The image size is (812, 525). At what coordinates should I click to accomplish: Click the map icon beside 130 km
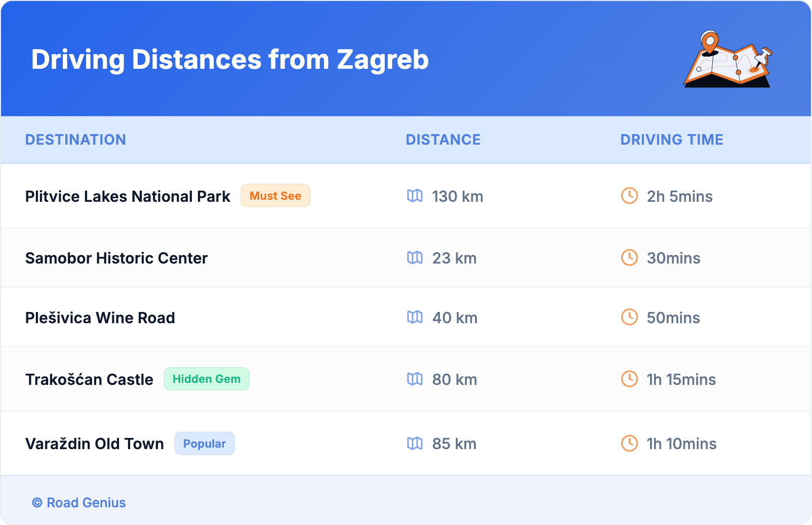click(x=415, y=196)
